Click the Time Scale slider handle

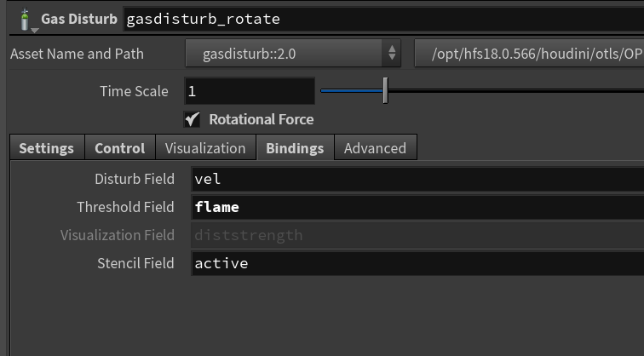click(x=385, y=90)
